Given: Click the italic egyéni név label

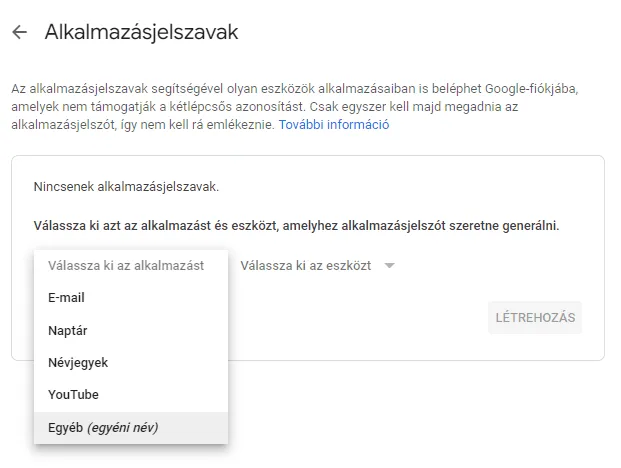Looking at the screenshot, I should pos(123,427).
